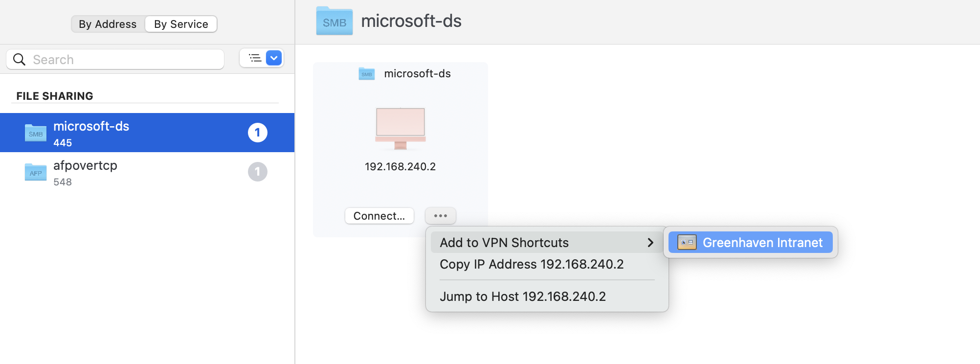
Task: Switch to By Address filtering
Action: tap(108, 23)
